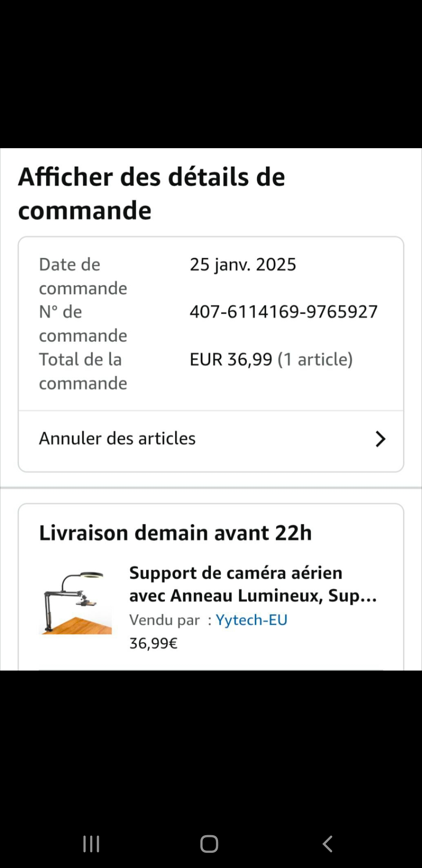Tap the Android recent apps icon
The image size is (422, 868).
(91, 844)
